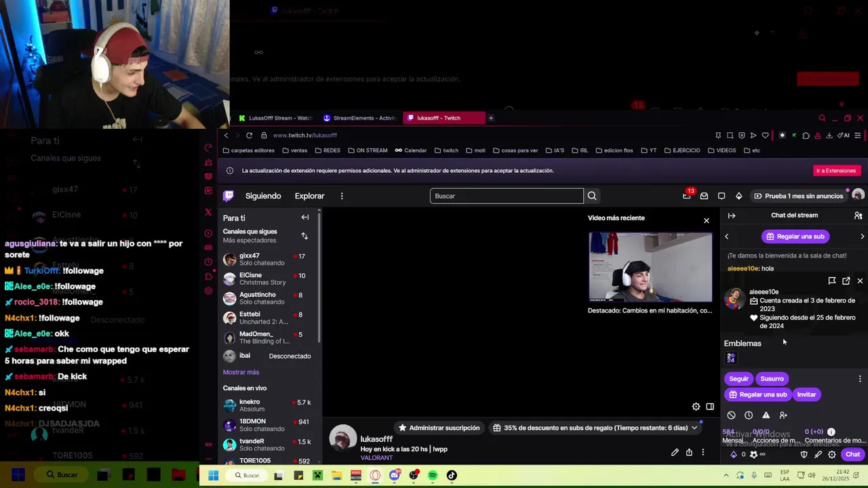Close the Video más reciente panel
868x488 pixels.
[706, 220]
